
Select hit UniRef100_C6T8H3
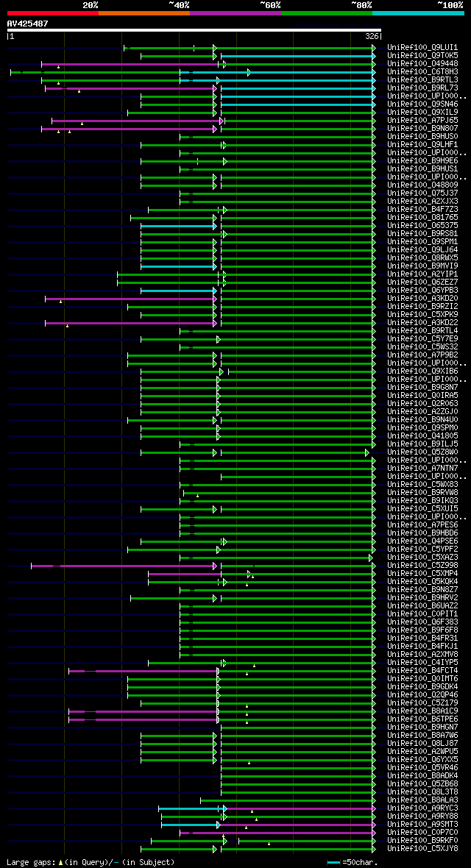422,72
